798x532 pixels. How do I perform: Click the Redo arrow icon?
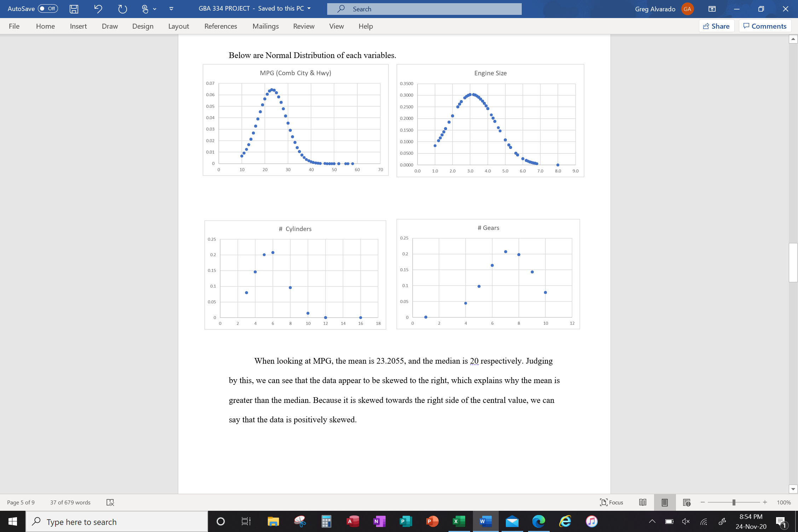point(122,9)
